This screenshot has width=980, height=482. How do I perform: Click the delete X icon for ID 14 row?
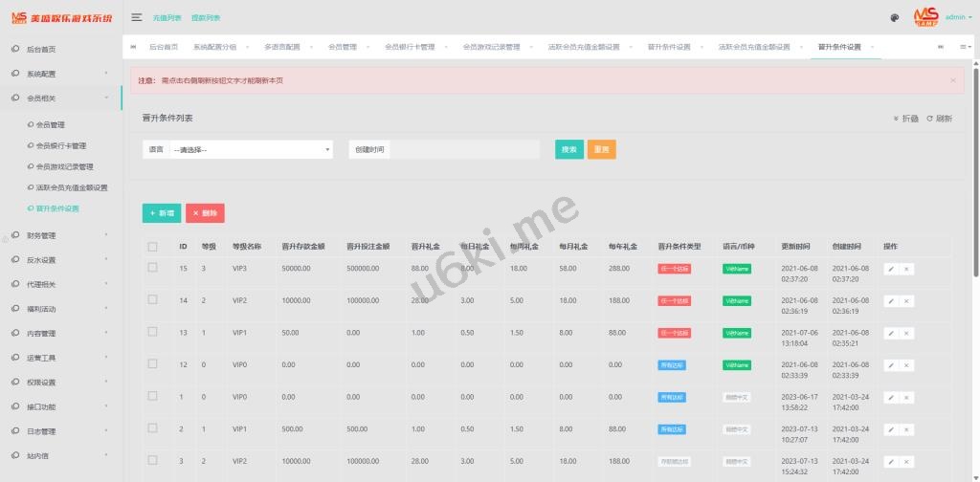pyautogui.click(x=906, y=300)
